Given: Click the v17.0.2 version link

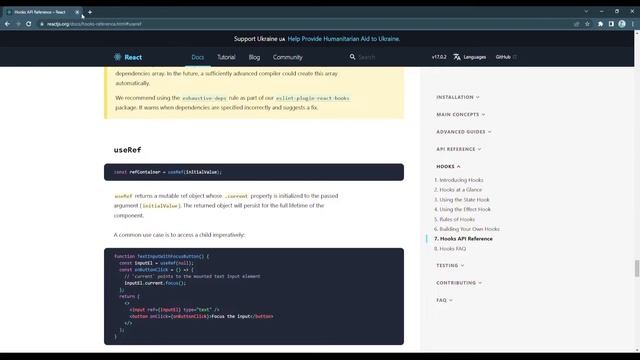Looking at the screenshot, I should (x=439, y=57).
